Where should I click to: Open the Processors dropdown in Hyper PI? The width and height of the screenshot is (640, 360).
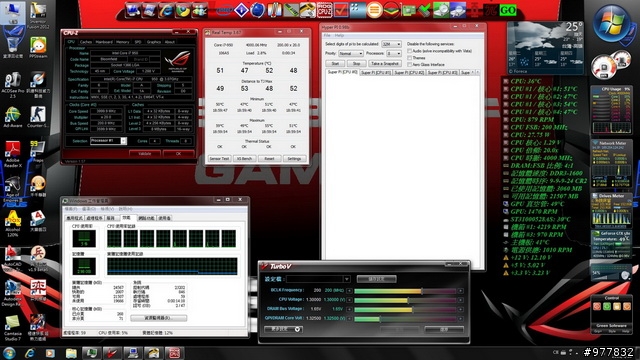tap(394, 53)
